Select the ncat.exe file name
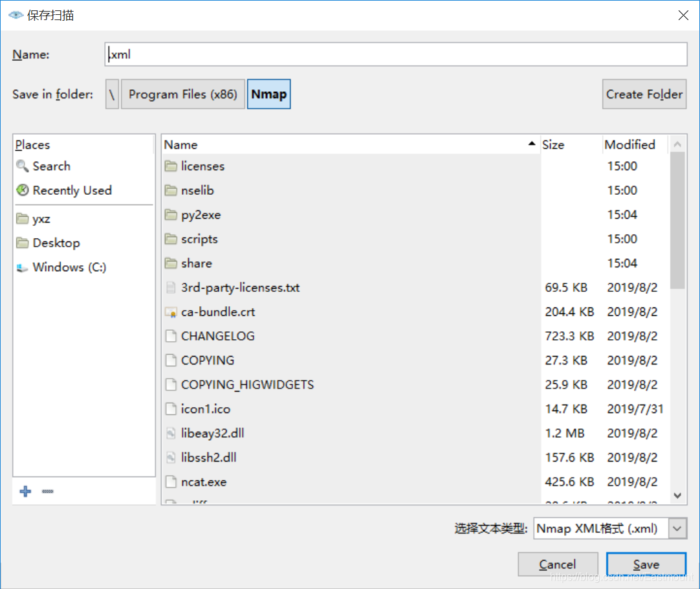 point(204,482)
